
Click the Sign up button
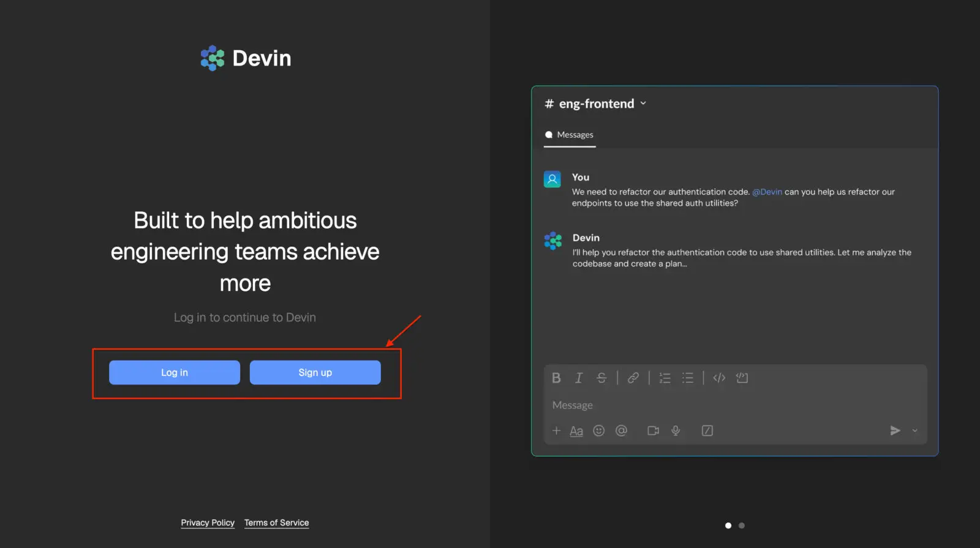(315, 372)
